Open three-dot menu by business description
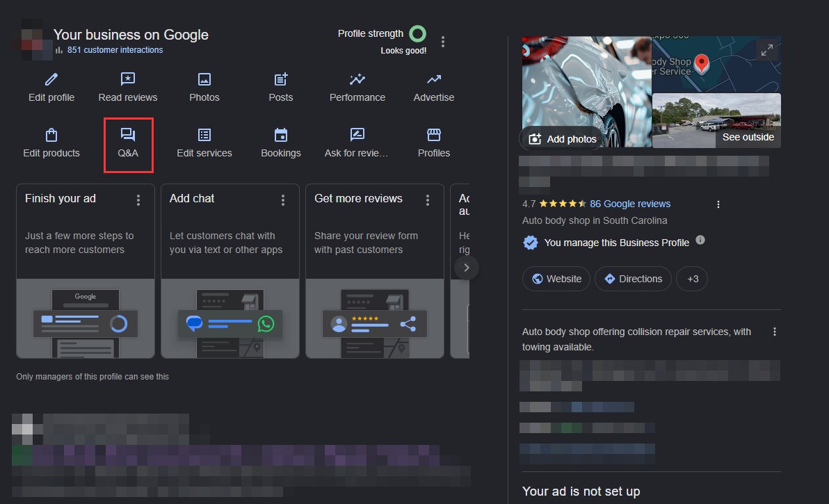This screenshot has width=829, height=504. pyautogui.click(x=775, y=332)
